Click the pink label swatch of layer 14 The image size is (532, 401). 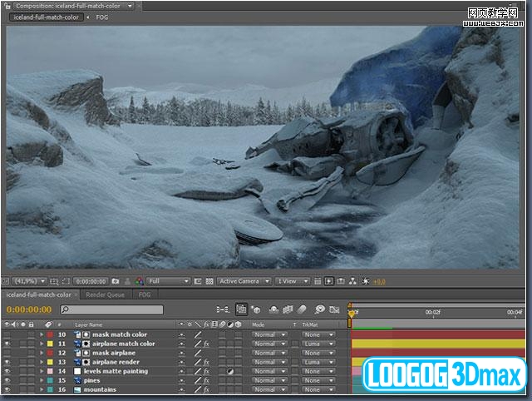point(50,371)
